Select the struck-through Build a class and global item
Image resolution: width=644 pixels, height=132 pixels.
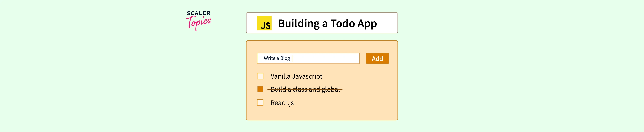click(x=305, y=89)
